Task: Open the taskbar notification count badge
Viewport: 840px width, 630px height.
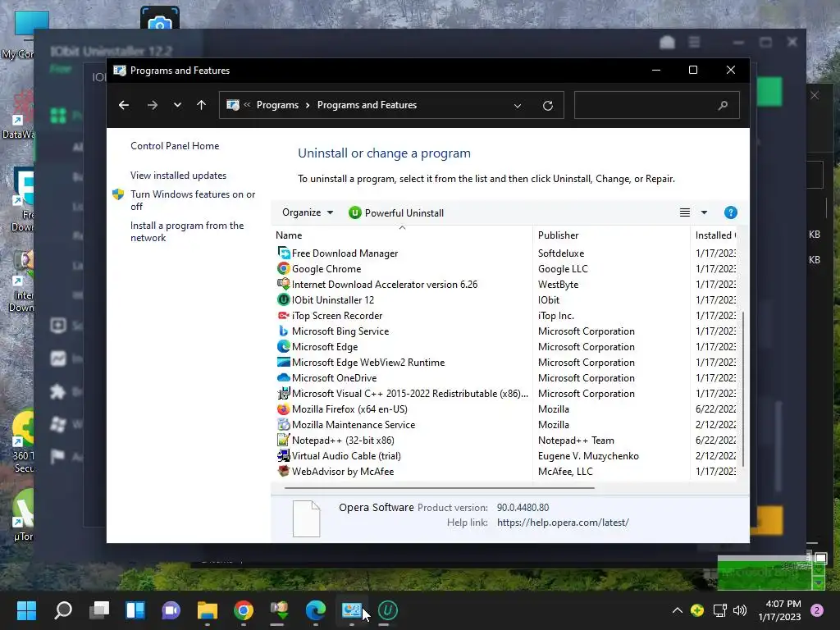Action: 817,610
